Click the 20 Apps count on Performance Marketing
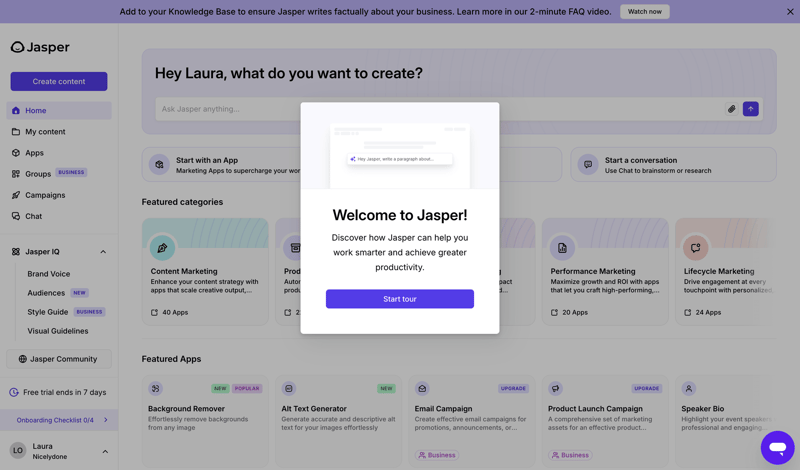The height and width of the screenshot is (470, 800). (x=569, y=312)
